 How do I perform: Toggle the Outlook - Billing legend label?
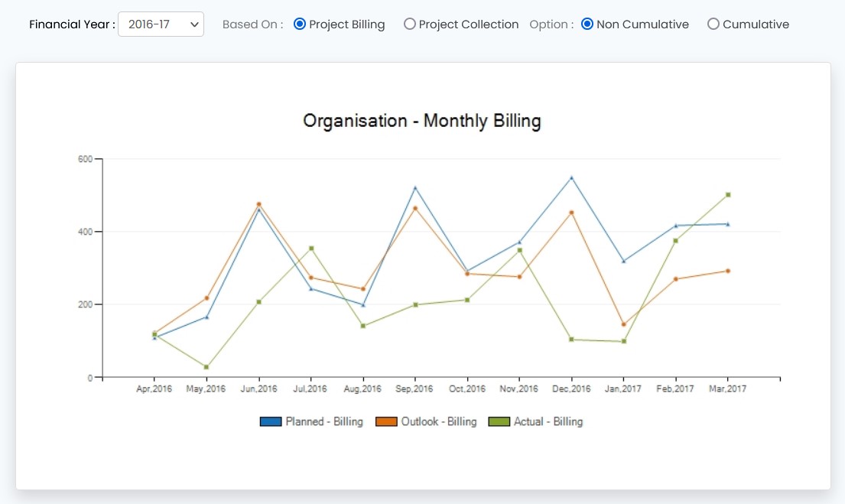[439, 421]
